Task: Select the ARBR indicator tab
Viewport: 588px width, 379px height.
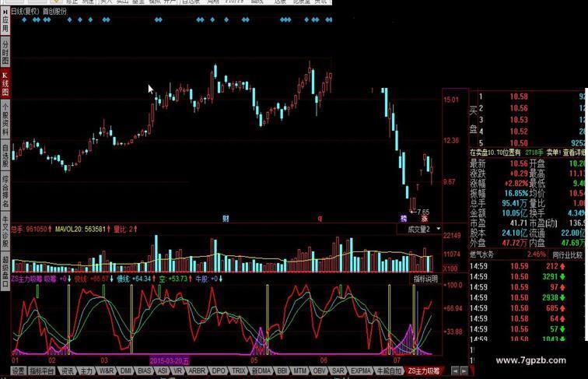Action: (x=197, y=370)
